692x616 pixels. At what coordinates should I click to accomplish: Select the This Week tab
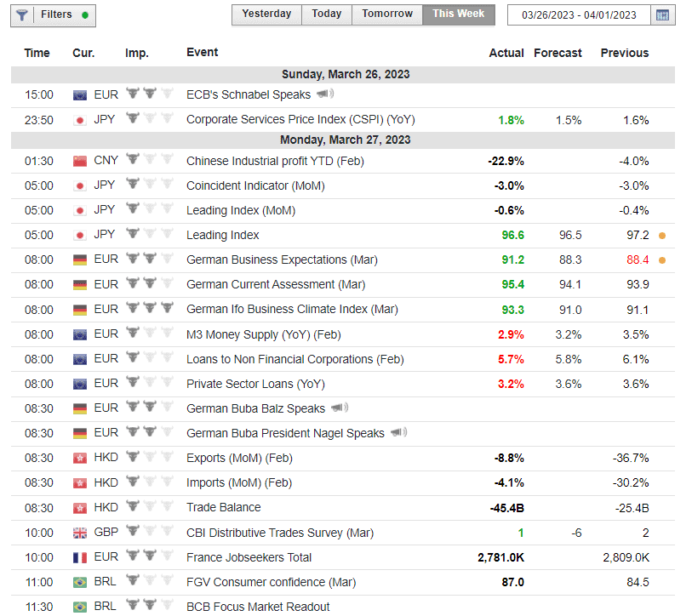459,14
